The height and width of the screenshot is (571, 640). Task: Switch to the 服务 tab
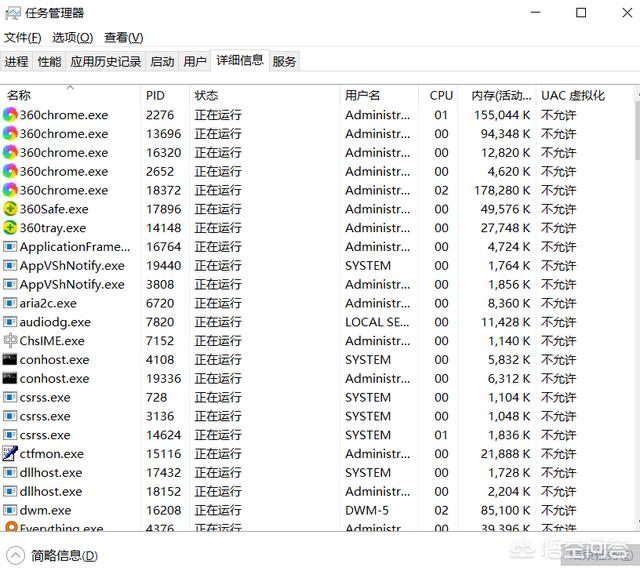click(284, 61)
